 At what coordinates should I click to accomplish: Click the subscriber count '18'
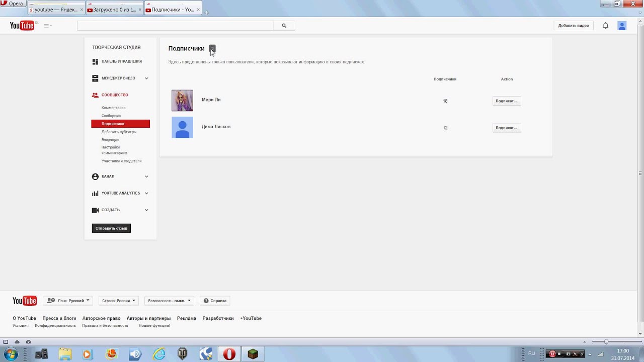tap(445, 101)
